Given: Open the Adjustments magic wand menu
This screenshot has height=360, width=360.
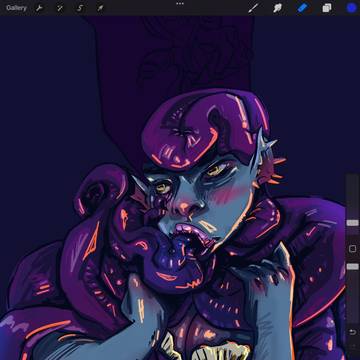Looking at the screenshot, I should click(x=60, y=8).
